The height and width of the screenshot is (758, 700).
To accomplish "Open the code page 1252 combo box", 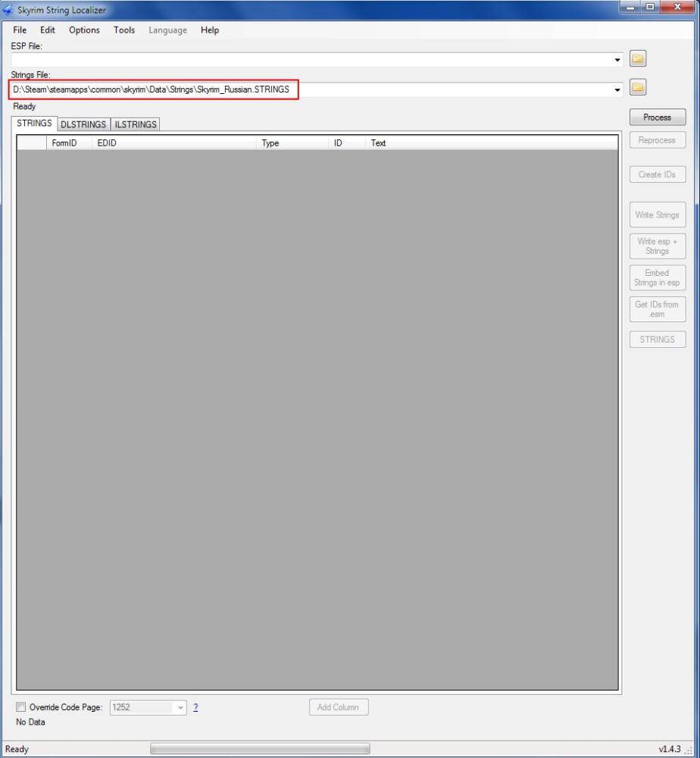I will (x=148, y=707).
